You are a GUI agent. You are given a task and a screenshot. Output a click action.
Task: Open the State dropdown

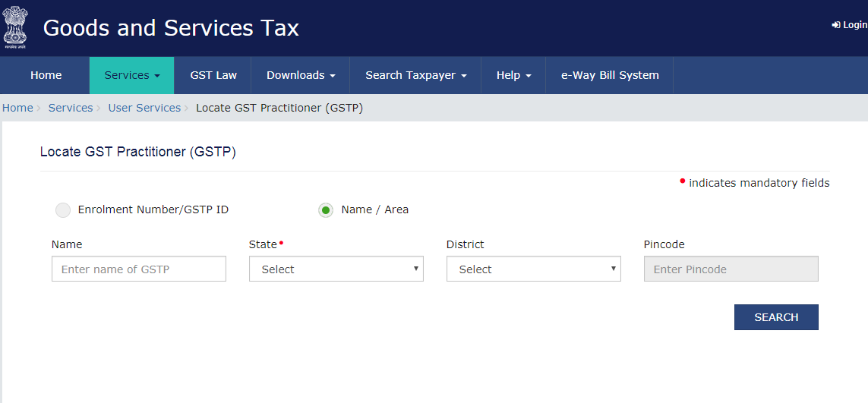click(x=336, y=269)
